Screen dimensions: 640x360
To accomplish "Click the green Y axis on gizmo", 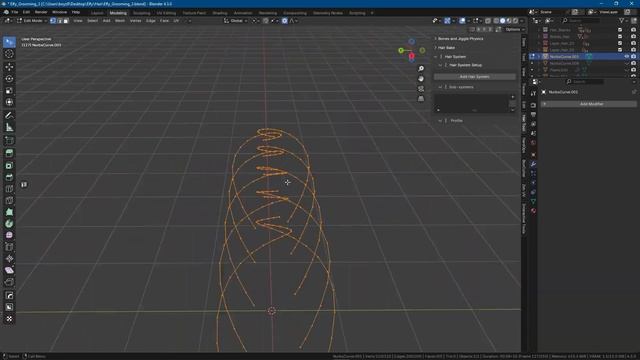I will pos(401,50).
